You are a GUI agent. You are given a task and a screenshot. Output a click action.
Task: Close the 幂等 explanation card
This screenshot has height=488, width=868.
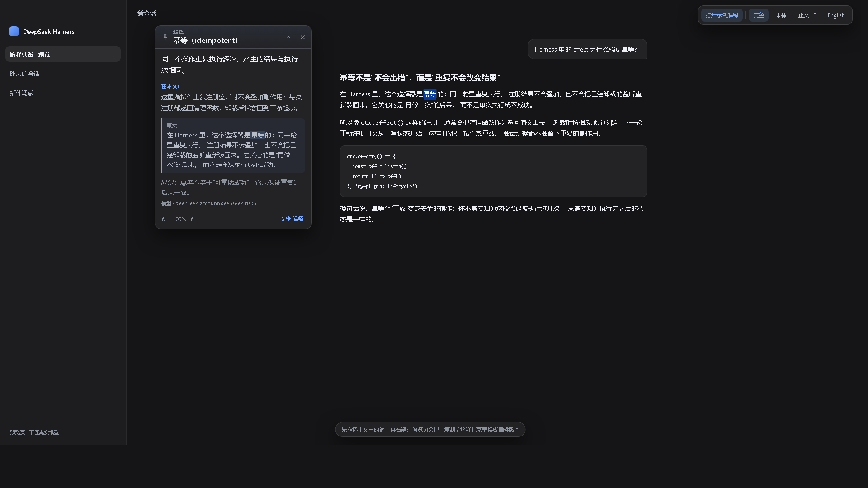pos(302,38)
